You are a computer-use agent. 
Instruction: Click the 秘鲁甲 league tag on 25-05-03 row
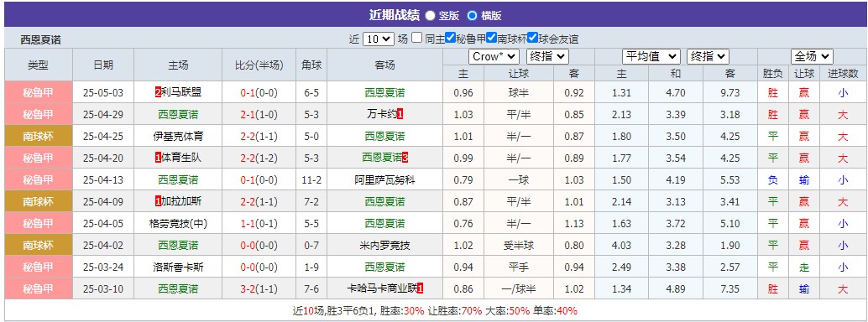click(x=39, y=92)
